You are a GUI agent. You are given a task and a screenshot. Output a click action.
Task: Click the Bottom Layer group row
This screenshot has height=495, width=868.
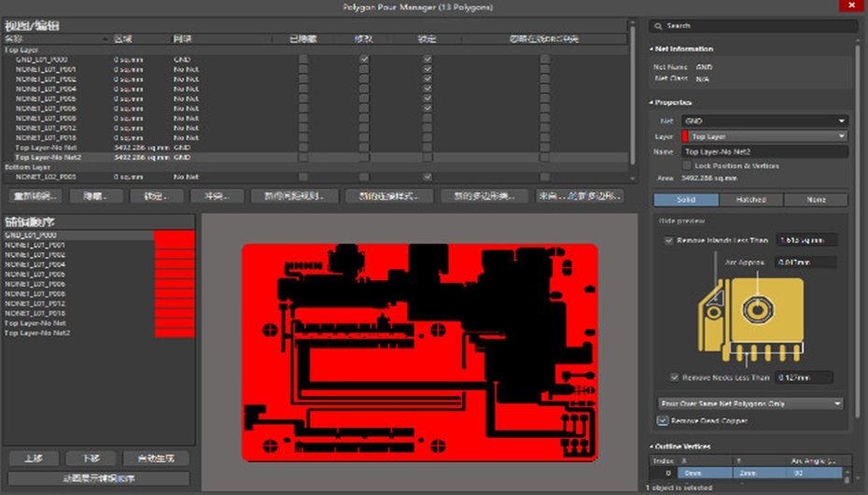tap(316, 167)
